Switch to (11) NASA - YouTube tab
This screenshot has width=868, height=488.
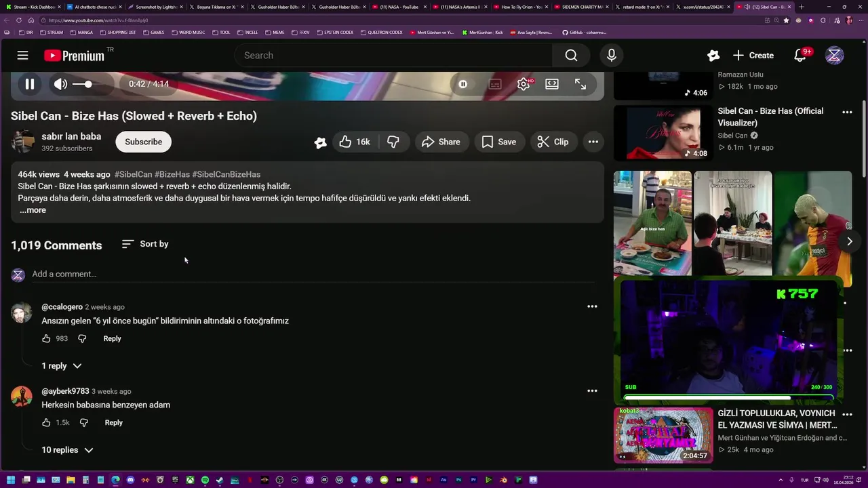point(399,7)
